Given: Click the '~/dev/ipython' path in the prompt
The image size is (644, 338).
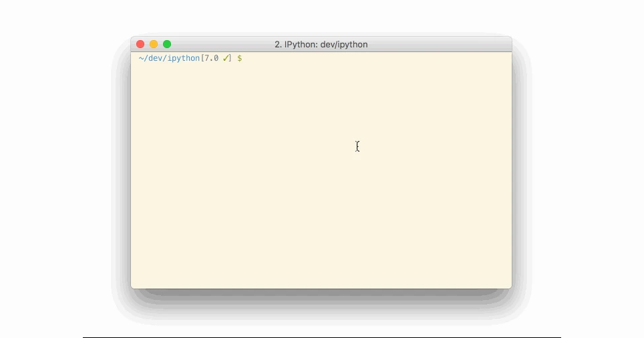Looking at the screenshot, I should (x=169, y=58).
